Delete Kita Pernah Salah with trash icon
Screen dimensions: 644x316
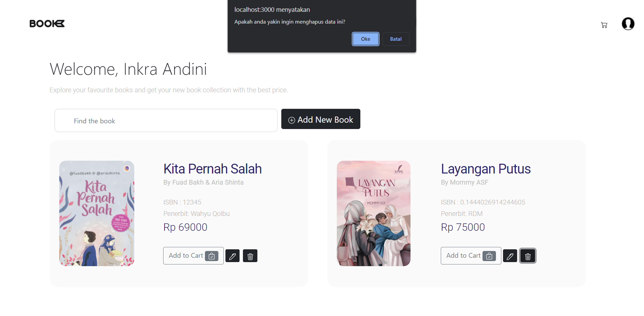pos(250,256)
